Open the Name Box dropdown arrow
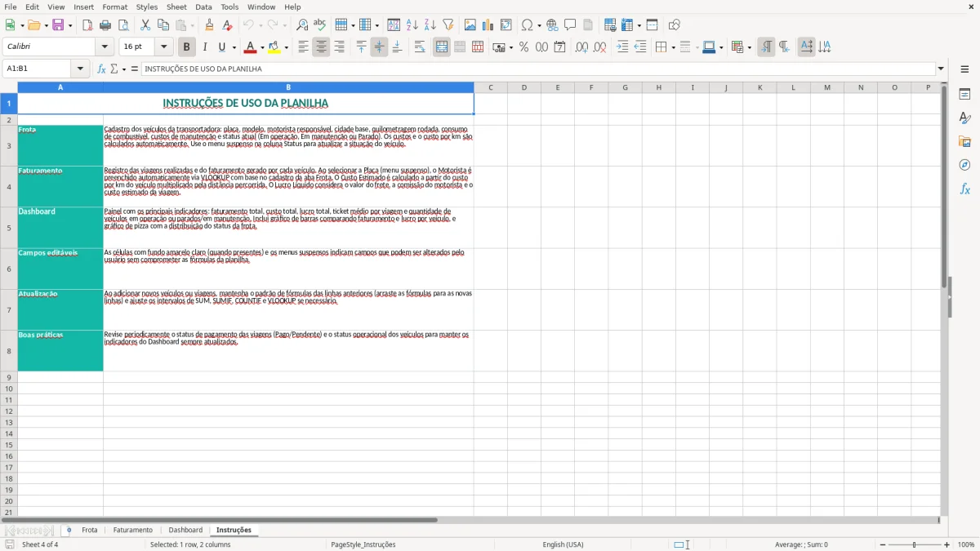Viewport: 980px width, 551px height. point(80,69)
